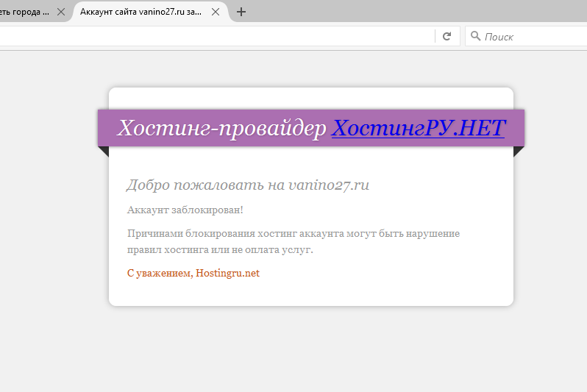Click the paragraph 'Причинами блокирования хостинг аккаунта'

click(293, 241)
